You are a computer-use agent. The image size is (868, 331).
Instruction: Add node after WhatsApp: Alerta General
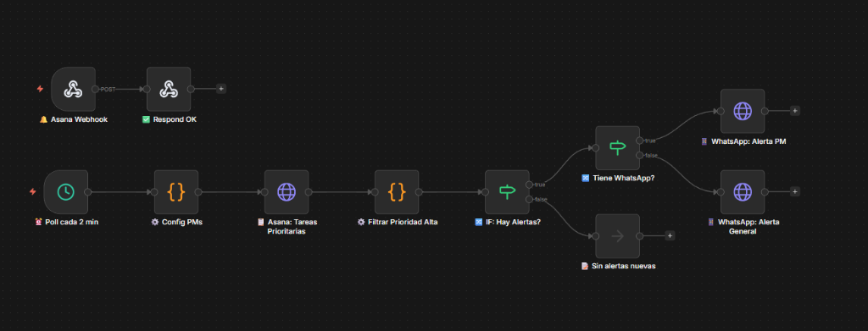click(795, 192)
